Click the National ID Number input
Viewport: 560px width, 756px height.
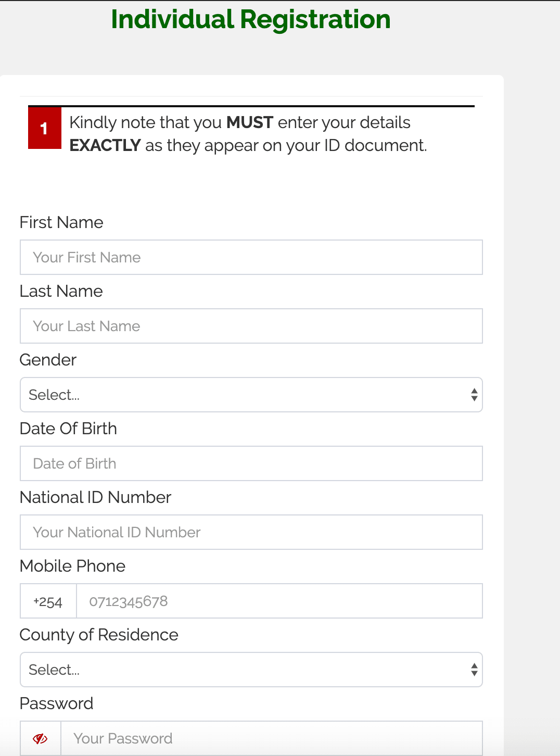coord(251,532)
